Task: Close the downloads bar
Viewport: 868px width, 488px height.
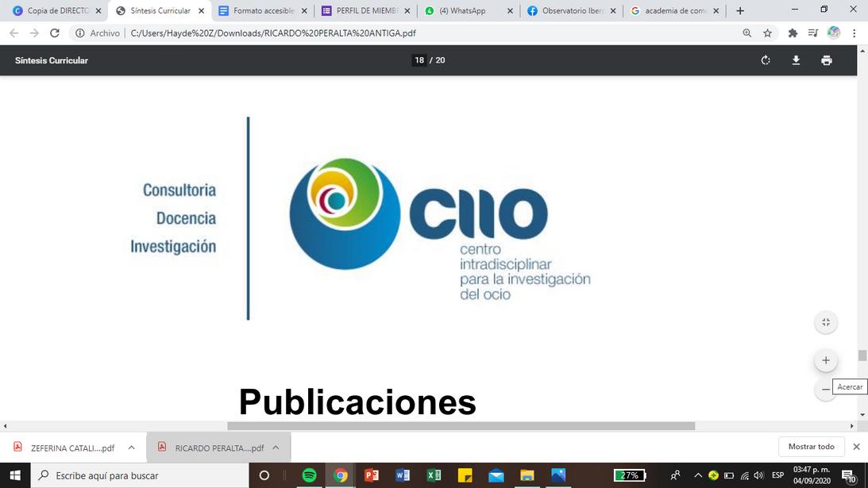Action: [x=856, y=447]
